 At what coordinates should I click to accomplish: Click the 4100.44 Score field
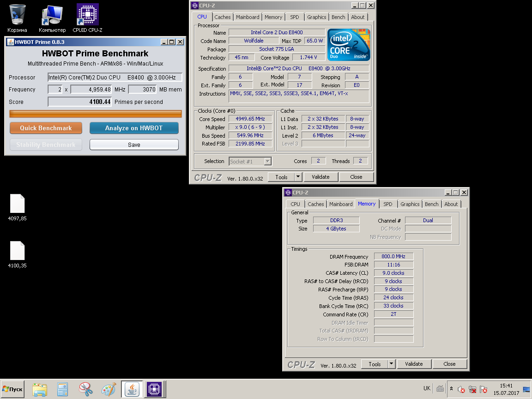[x=80, y=102]
